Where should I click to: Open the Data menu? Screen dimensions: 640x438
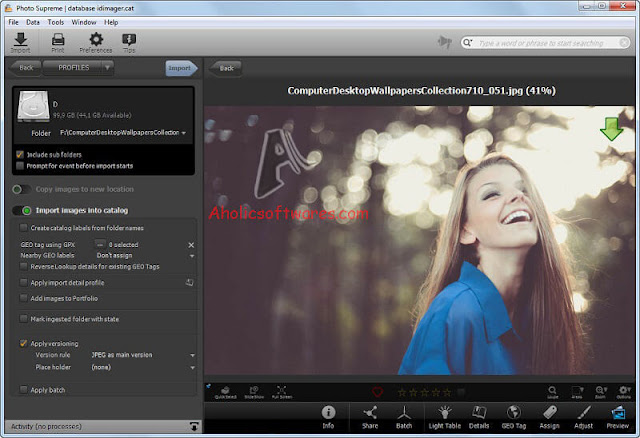coord(33,22)
